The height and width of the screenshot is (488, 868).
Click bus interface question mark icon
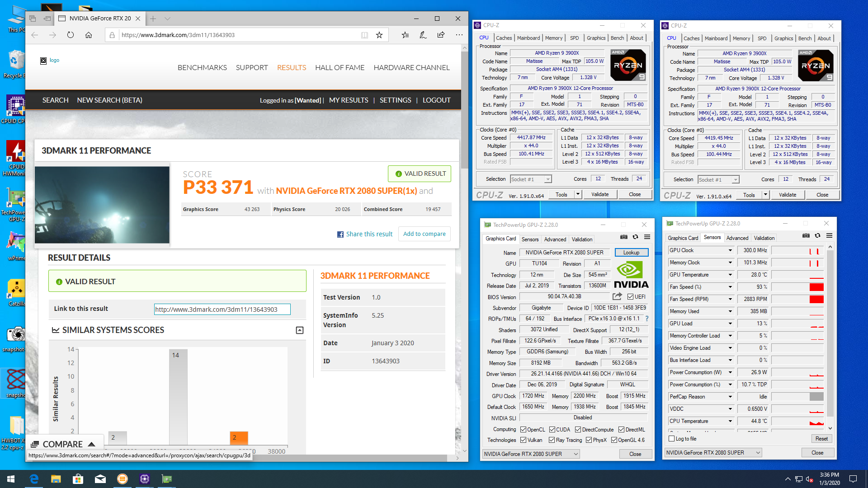pyautogui.click(x=647, y=319)
